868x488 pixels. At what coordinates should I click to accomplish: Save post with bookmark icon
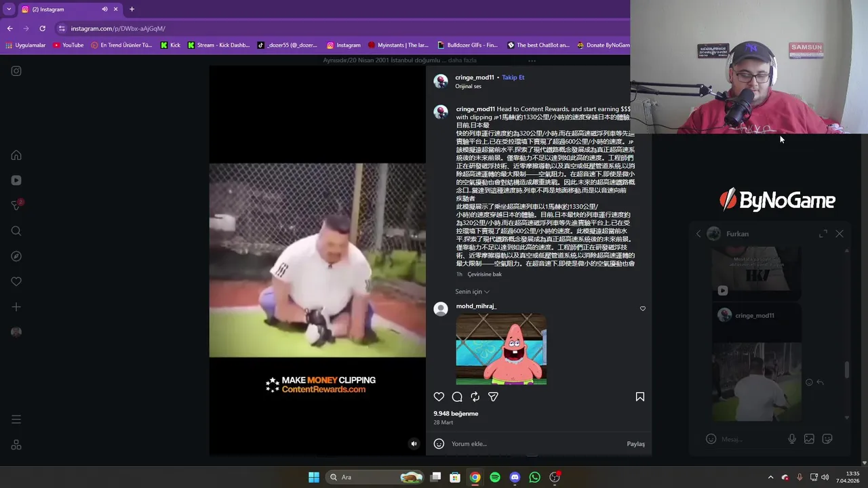pyautogui.click(x=639, y=397)
